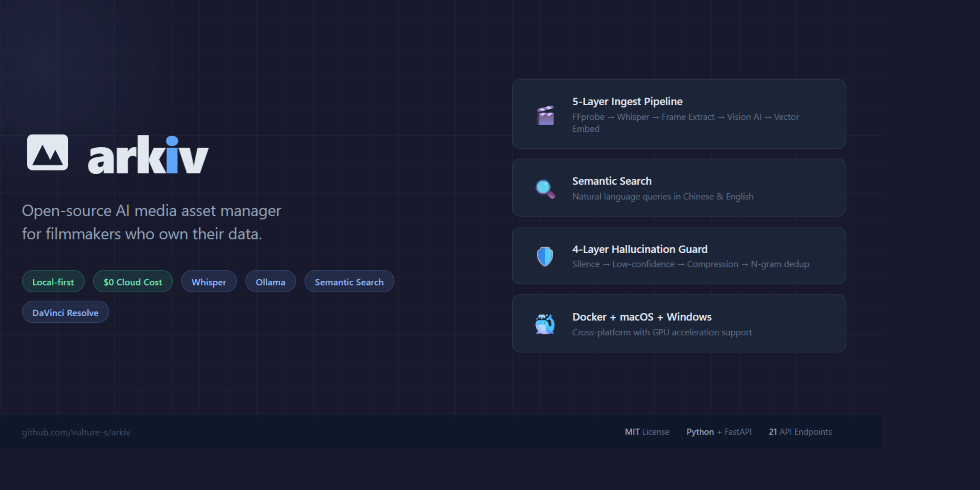980x490 pixels.
Task: Click the DaVinci Resolve tag
Action: 66,312
